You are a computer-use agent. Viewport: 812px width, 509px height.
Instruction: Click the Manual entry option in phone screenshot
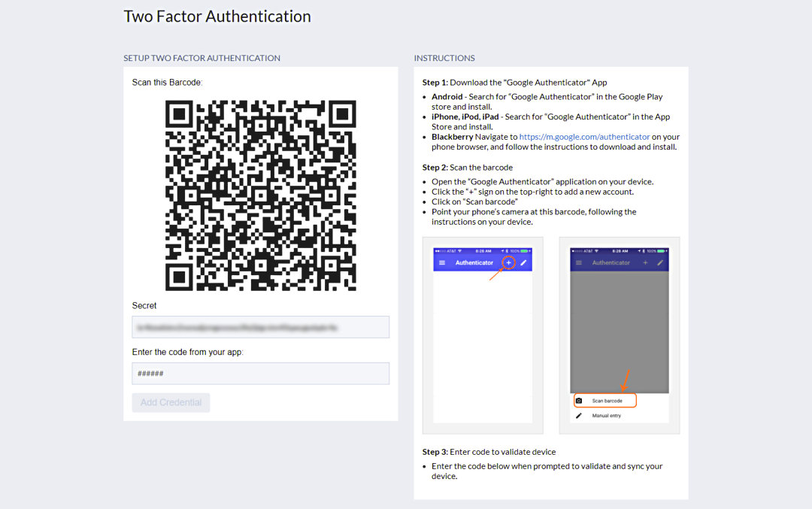(x=607, y=415)
